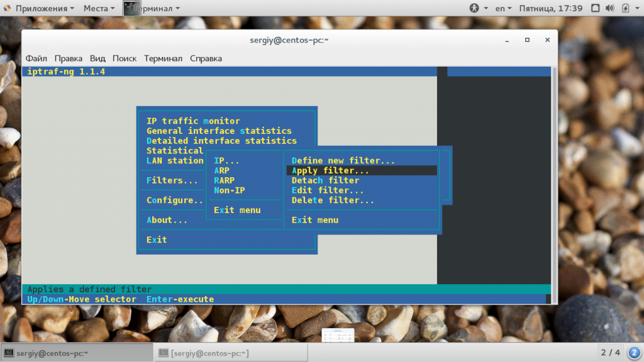The height and width of the screenshot is (362, 644).
Task: Open the Справка menu
Action: pos(206,58)
